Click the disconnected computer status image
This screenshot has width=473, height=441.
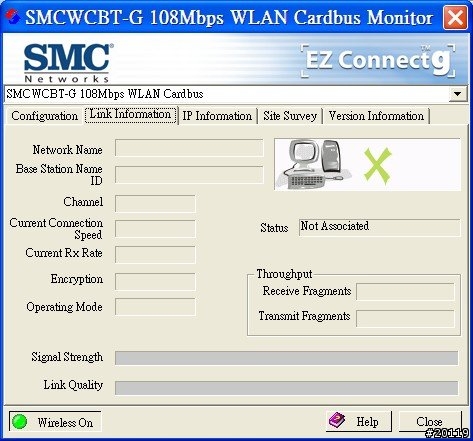[x=367, y=164]
